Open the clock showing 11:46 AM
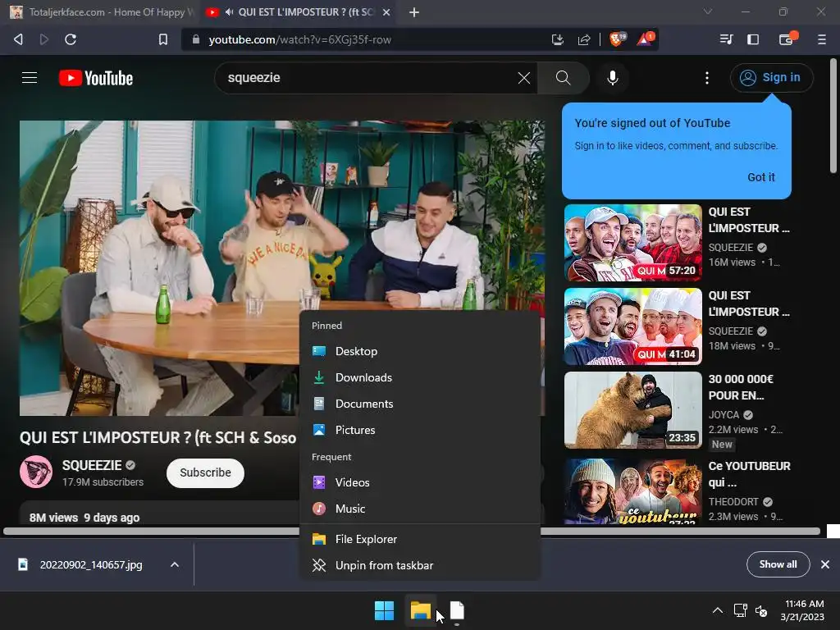840x630 pixels. pyautogui.click(x=802, y=610)
